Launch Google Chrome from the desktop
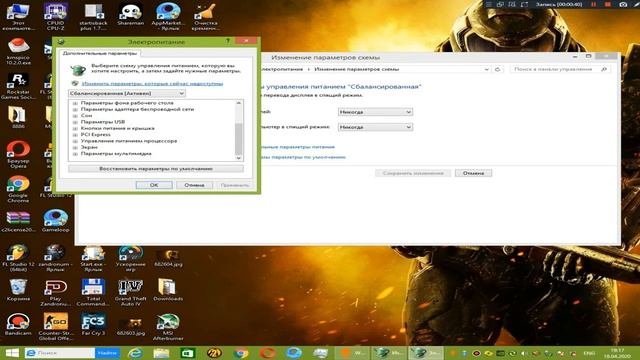 click(x=18, y=189)
